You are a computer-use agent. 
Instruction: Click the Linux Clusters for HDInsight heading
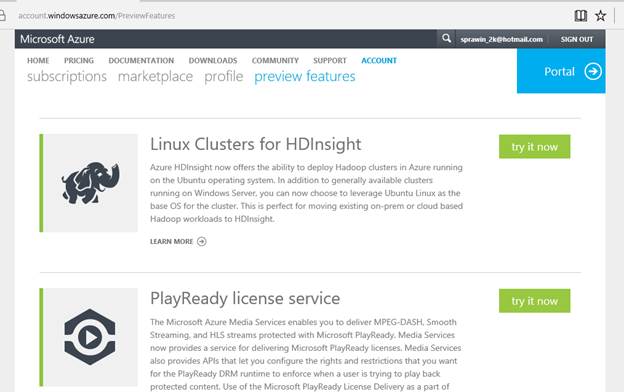coord(255,144)
